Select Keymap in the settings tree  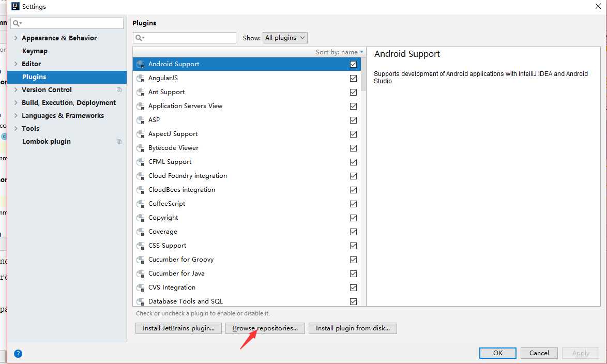click(x=35, y=51)
